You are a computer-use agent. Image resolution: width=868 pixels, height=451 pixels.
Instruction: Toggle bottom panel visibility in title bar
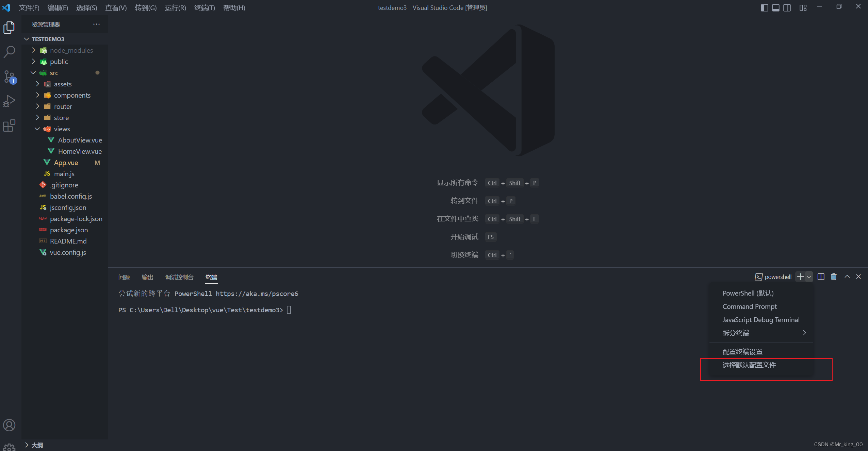click(775, 7)
